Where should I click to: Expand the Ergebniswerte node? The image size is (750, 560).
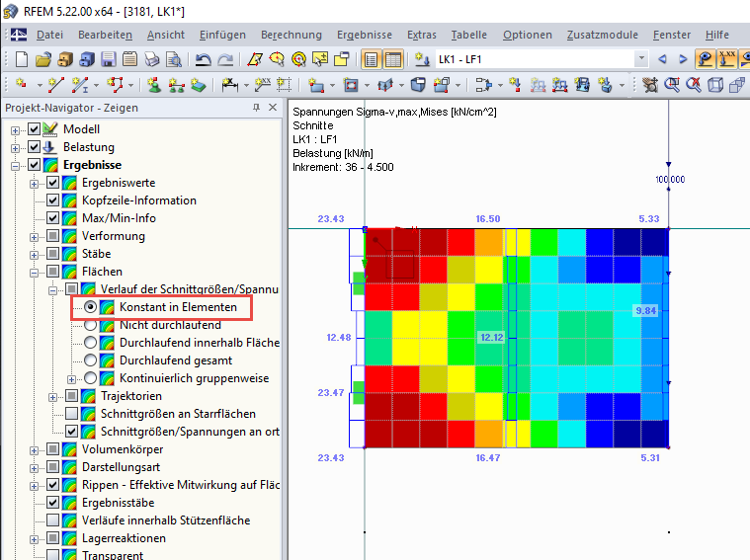(34, 184)
